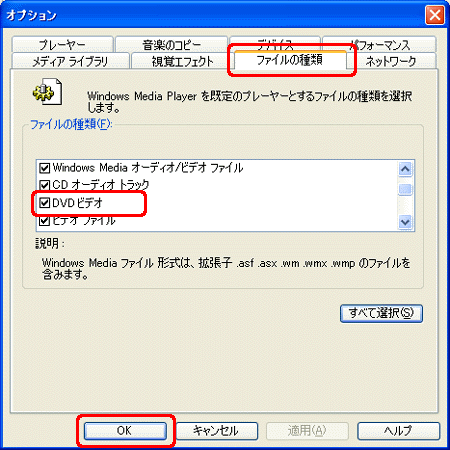The image size is (450, 450).
Task: Open the ネットワーク tab
Action: [x=391, y=61]
